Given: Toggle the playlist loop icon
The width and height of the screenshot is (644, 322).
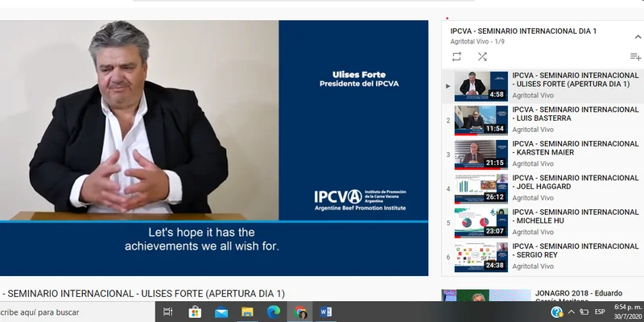Looking at the screenshot, I should point(456,56).
